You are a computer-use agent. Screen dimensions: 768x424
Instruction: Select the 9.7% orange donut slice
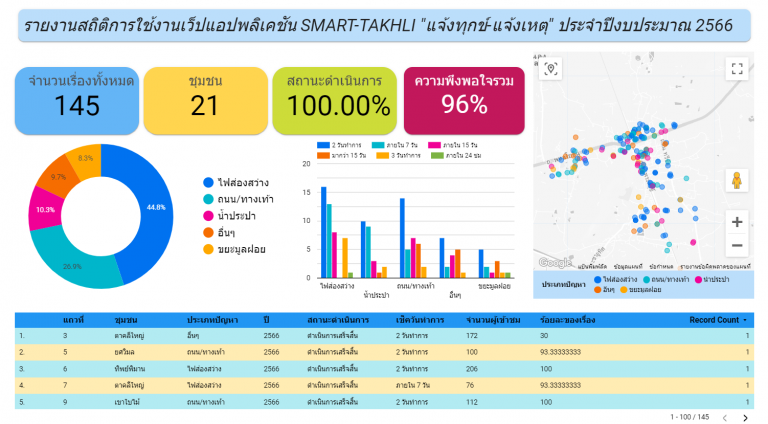pyautogui.click(x=57, y=177)
